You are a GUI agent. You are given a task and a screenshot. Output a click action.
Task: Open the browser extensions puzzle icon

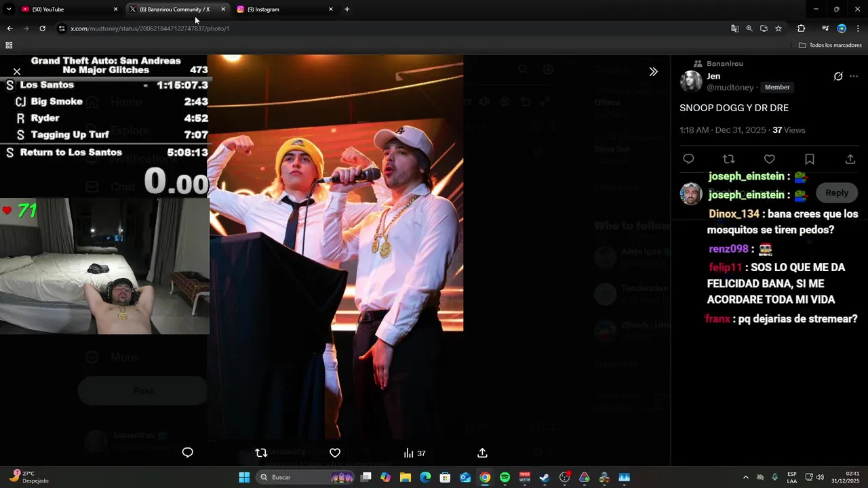pos(802,28)
